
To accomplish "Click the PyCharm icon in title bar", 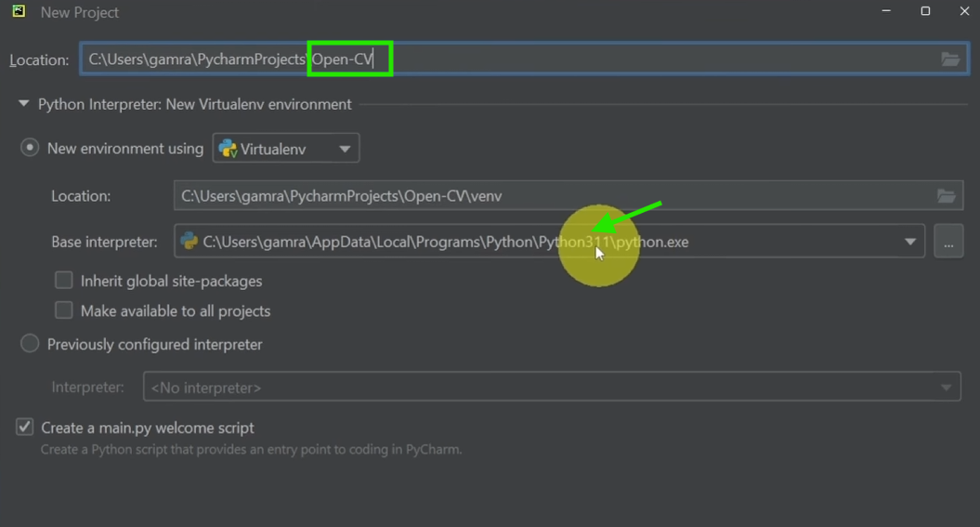I will [x=19, y=11].
